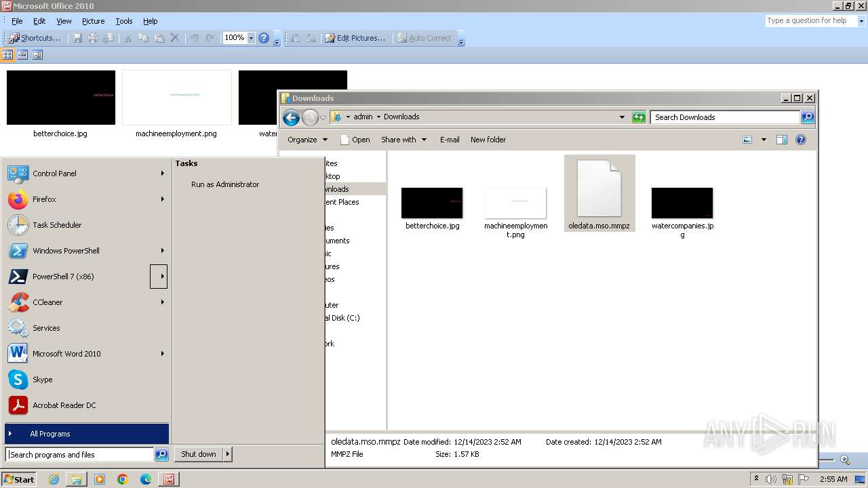Select betterchoice.jpg thumbnail in Picture Manager

click(x=61, y=98)
